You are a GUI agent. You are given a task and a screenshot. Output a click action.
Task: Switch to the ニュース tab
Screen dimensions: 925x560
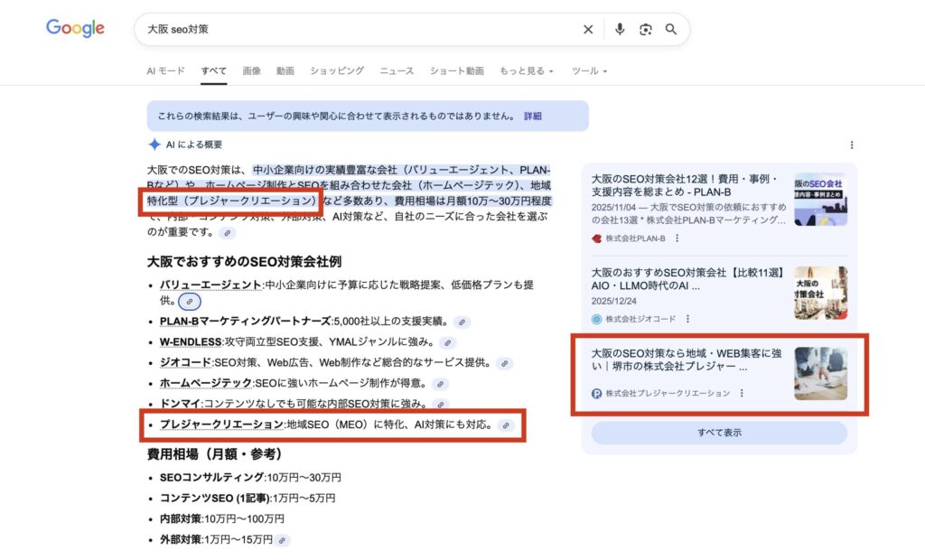click(397, 70)
